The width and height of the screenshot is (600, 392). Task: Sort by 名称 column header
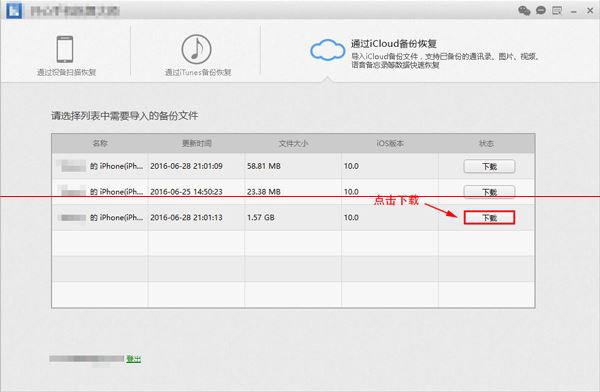tap(100, 144)
